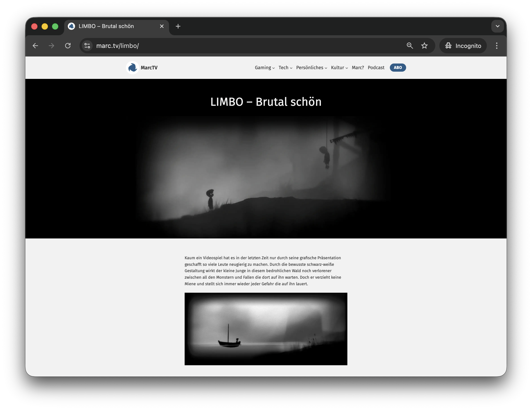Reload the current page
532x410 pixels.
pos(68,46)
